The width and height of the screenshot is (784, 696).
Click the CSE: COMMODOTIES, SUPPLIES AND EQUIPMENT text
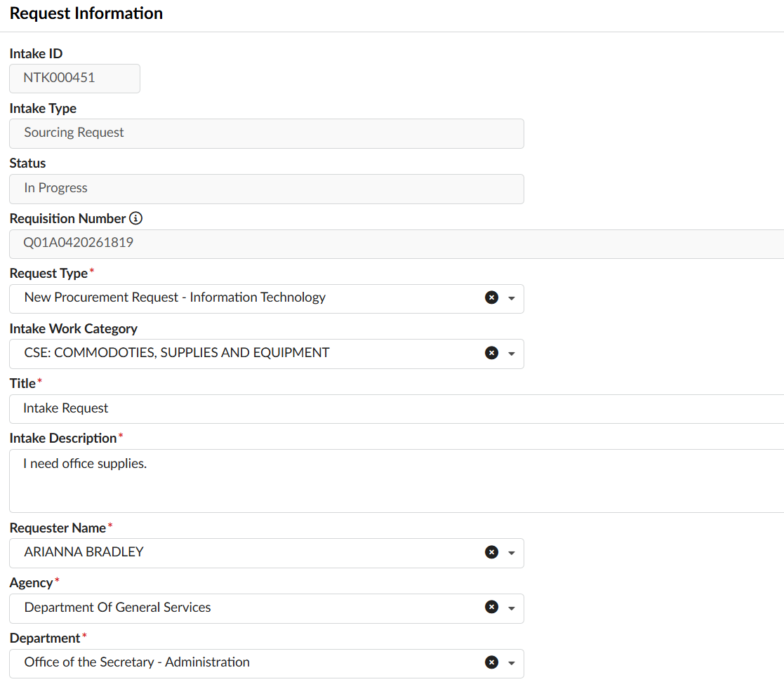[x=177, y=353]
